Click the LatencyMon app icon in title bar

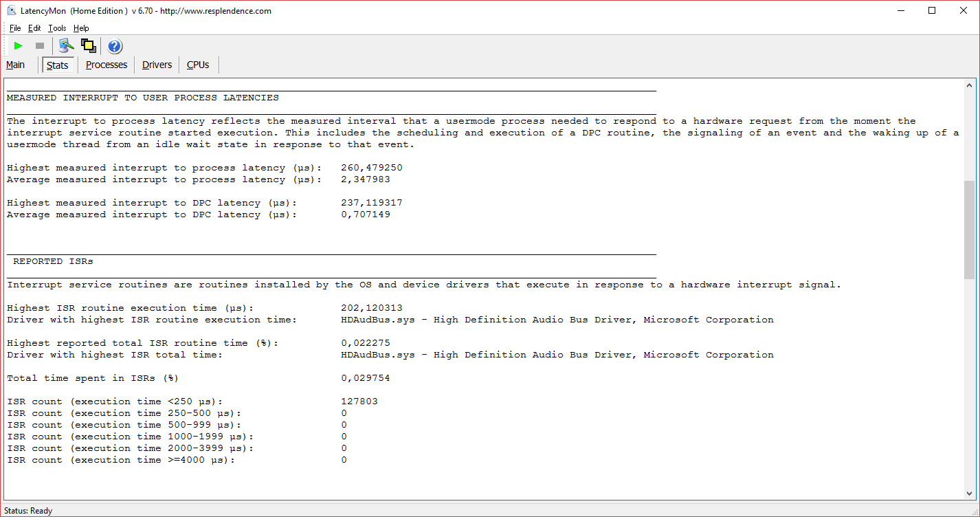pyautogui.click(x=12, y=10)
